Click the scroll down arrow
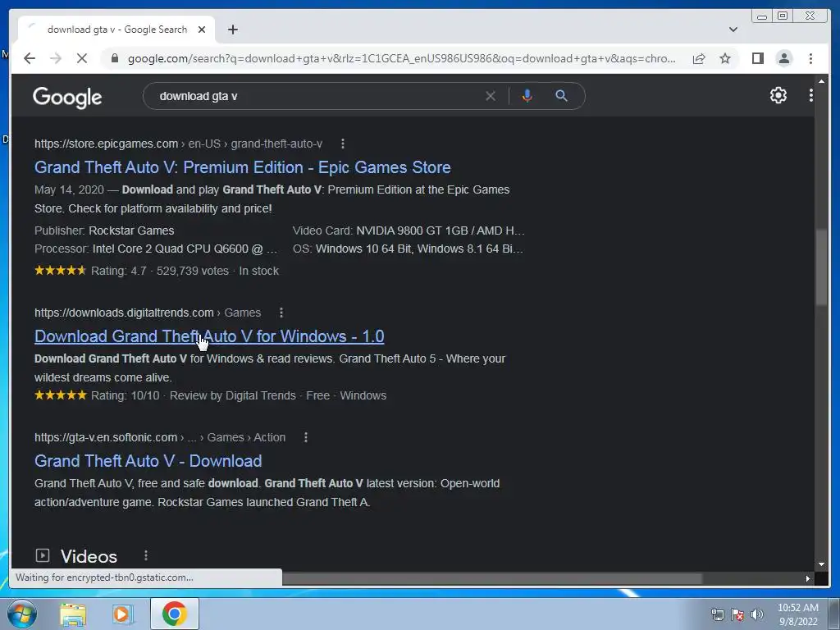This screenshot has height=630, width=840. coord(821,564)
